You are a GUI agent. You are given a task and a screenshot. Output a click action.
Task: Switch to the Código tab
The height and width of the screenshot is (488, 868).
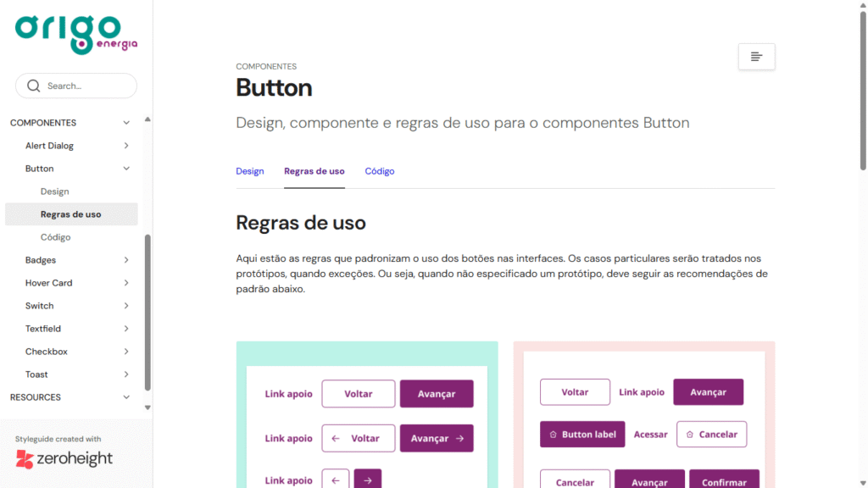(380, 171)
